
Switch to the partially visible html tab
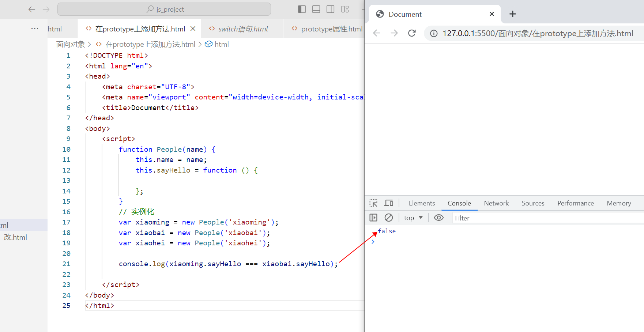click(x=55, y=29)
